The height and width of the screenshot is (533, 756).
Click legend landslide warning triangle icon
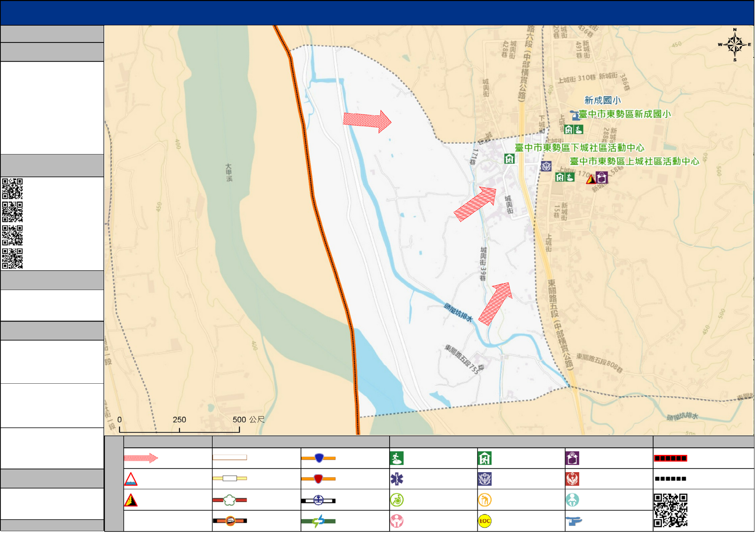(x=131, y=501)
